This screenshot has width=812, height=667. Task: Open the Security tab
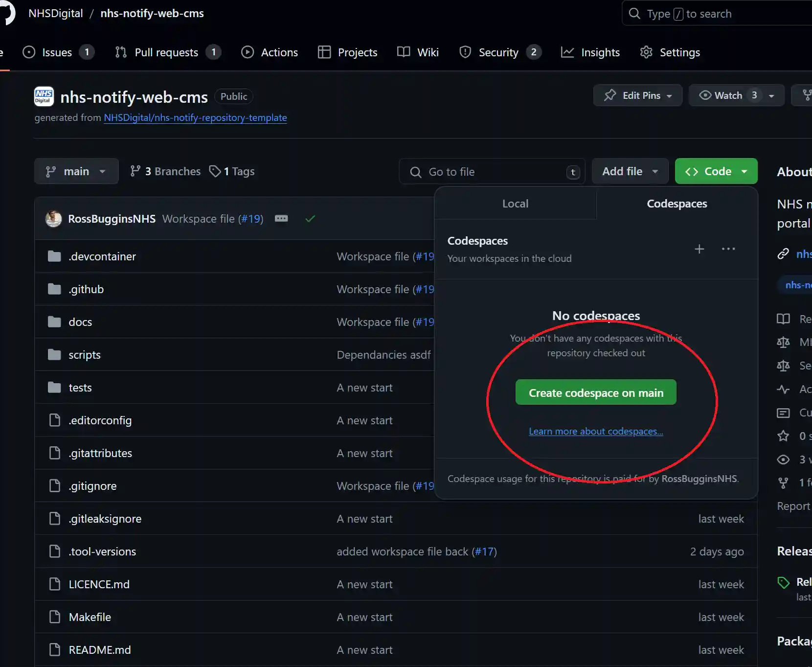499,52
